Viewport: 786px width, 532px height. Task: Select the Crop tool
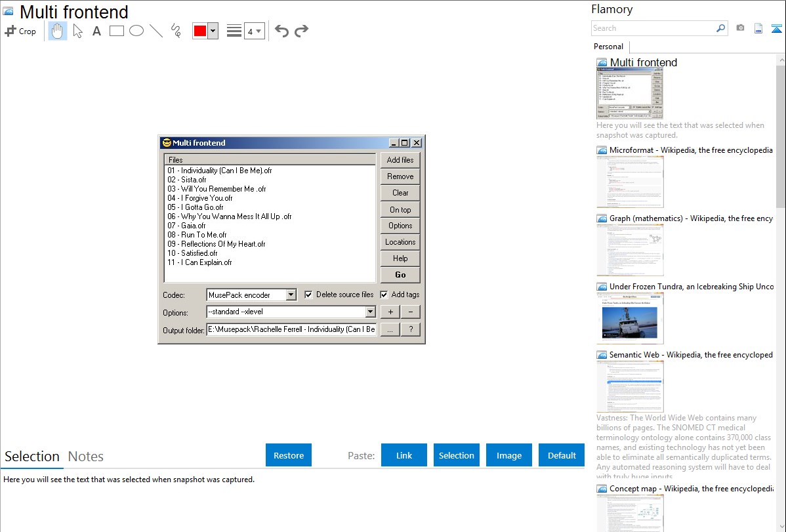pyautogui.click(x=20, y=31)
